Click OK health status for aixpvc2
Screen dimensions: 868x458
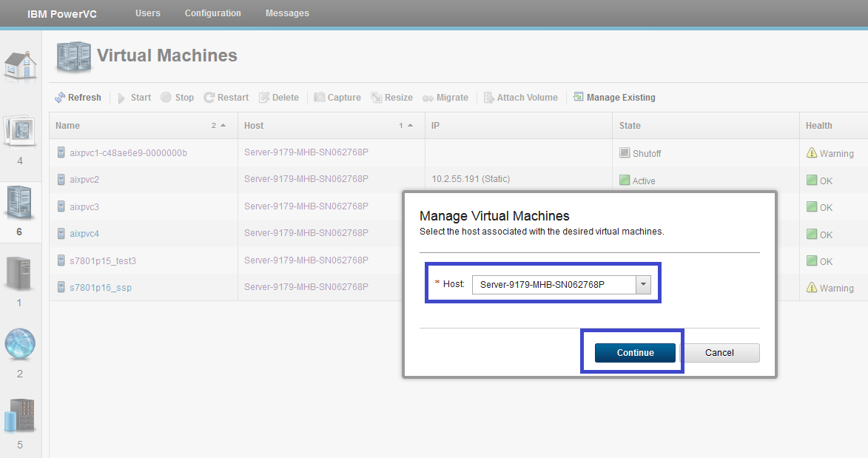tap(820, 181)
